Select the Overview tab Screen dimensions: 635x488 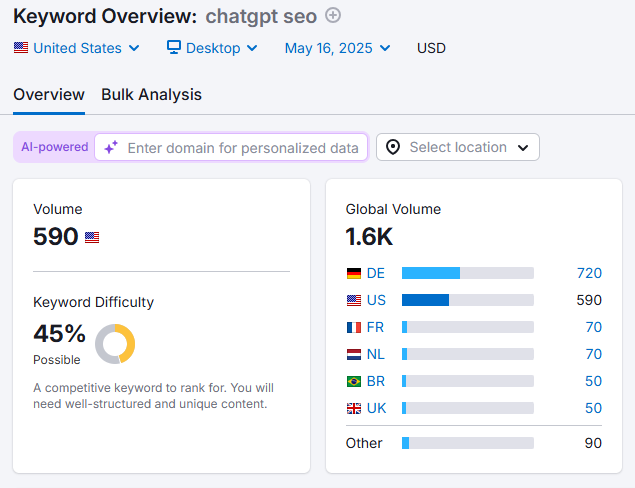[x=49, y=95]
